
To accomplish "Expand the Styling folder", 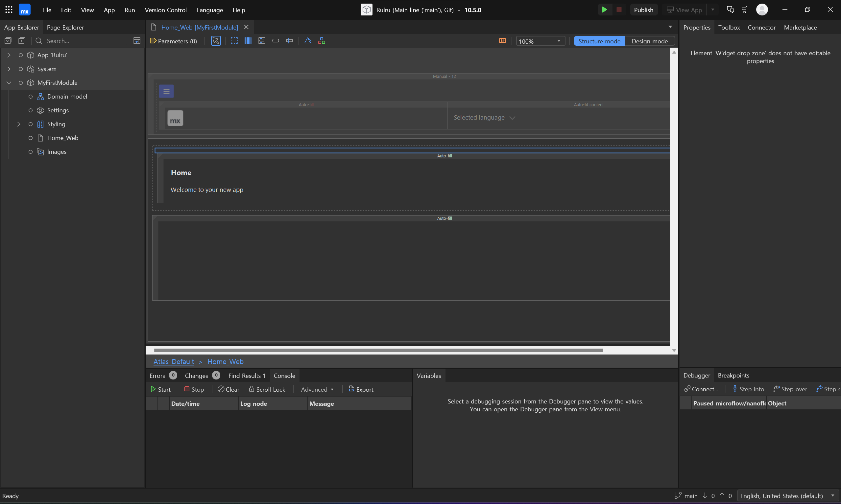I will (x=19, y=124).
